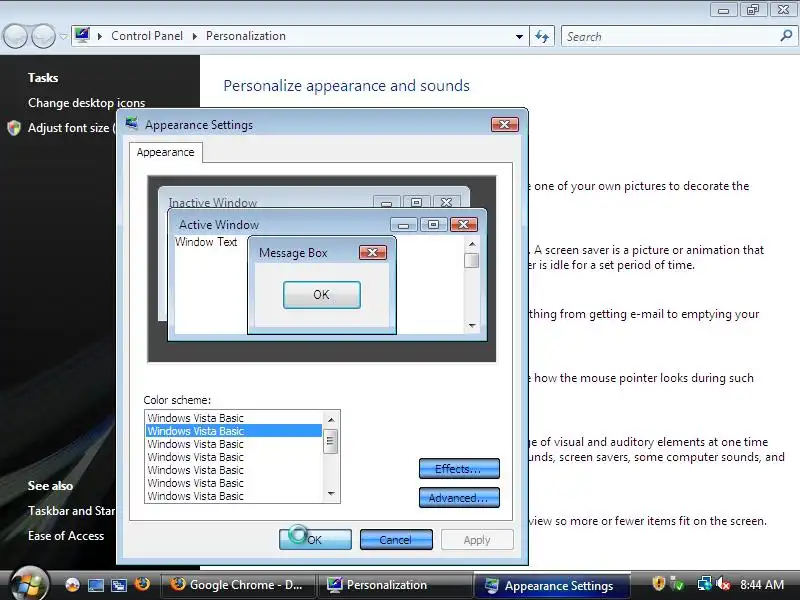This screenshot has height=600, width=800.
Task: Click the Color scheme list scroll up arrow
Action: [x=331, y=419]
